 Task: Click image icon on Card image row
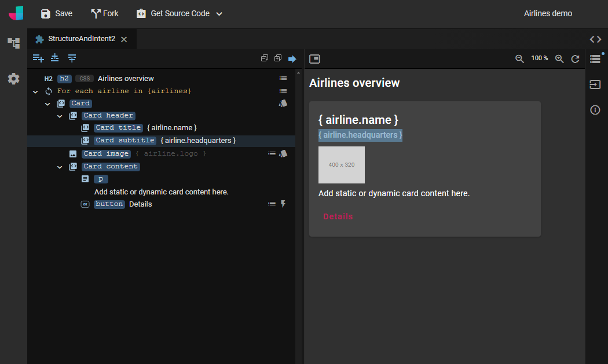tap(73, 154)
